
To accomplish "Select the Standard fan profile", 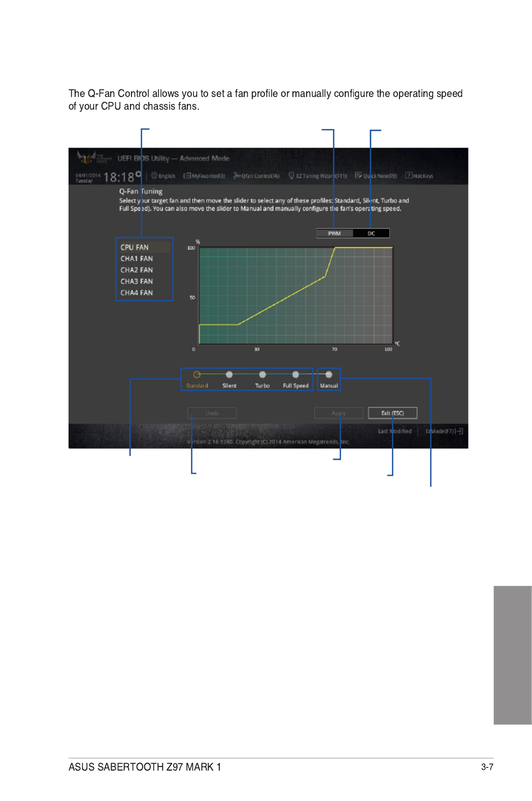I will 197,375.
